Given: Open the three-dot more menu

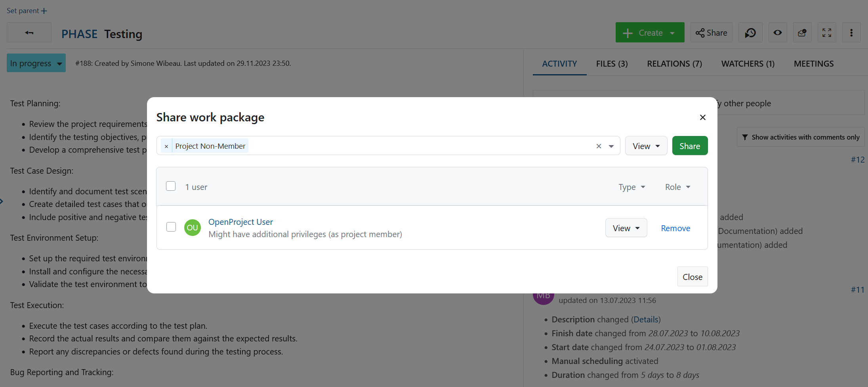Looking at the screenshot, I should [x=851, y=33].
